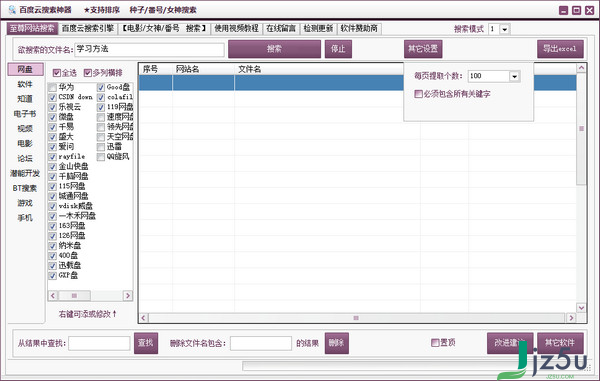
Task: Click left arrow of site list scrollbar
Action: tap(53, 296)
